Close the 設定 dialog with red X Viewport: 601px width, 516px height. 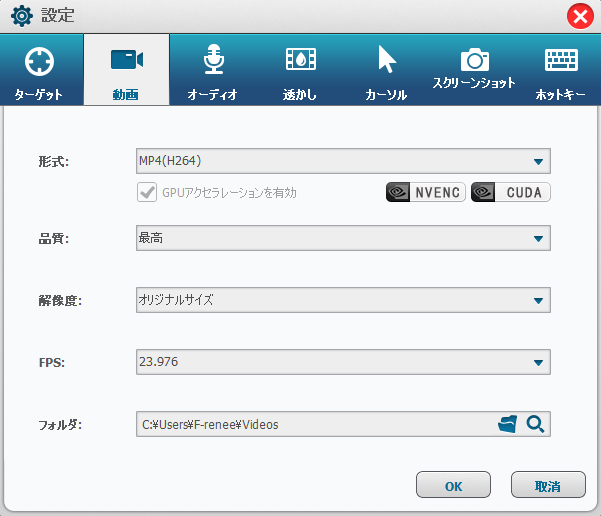click(580, 16)
